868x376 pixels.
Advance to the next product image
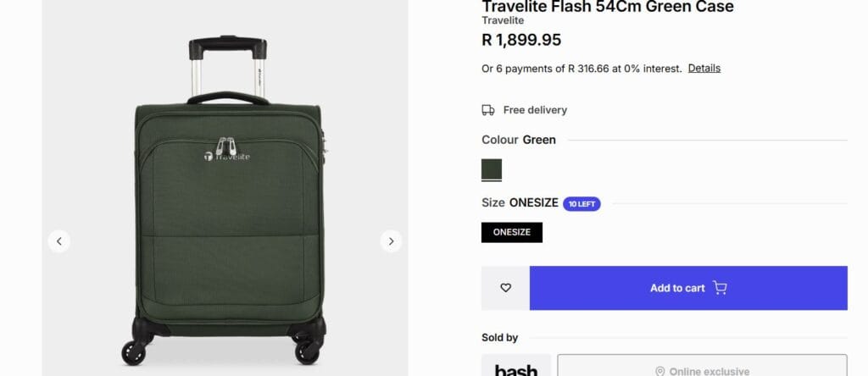tap(391, 241)
